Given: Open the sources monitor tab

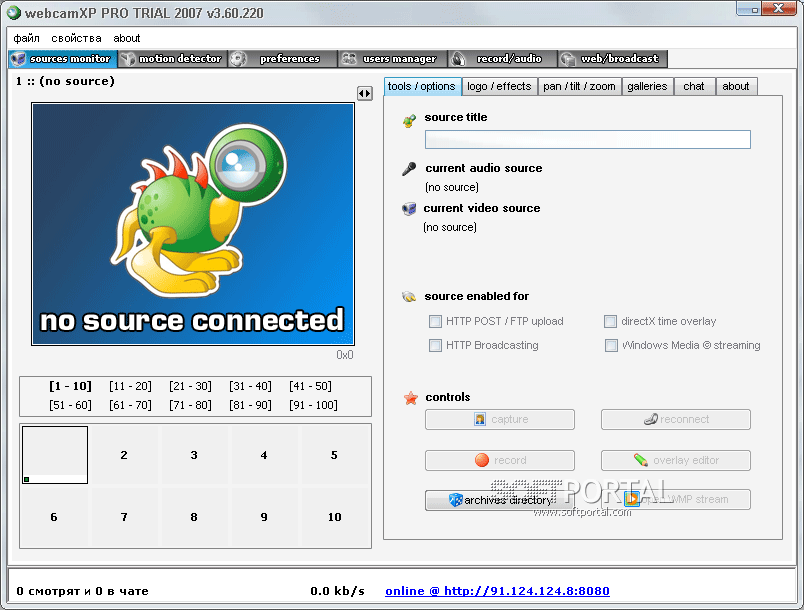Looking at the screenshot, I should click(63, 59).
